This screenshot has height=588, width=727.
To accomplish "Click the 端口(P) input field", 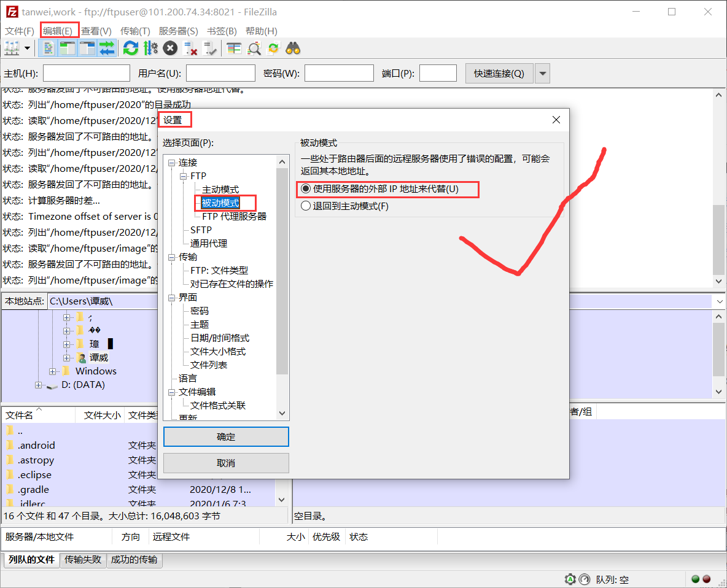I will tap(438, 73).
